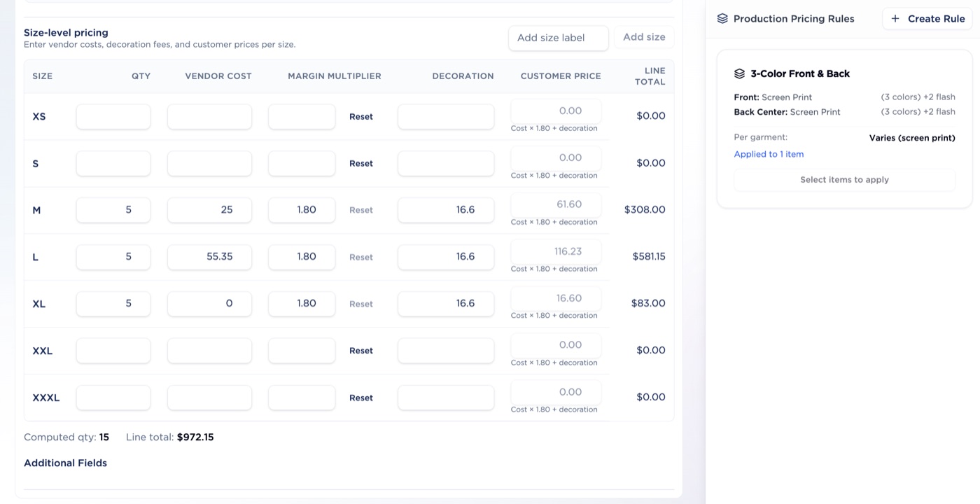Edit the M row quantity of 5

113,210
